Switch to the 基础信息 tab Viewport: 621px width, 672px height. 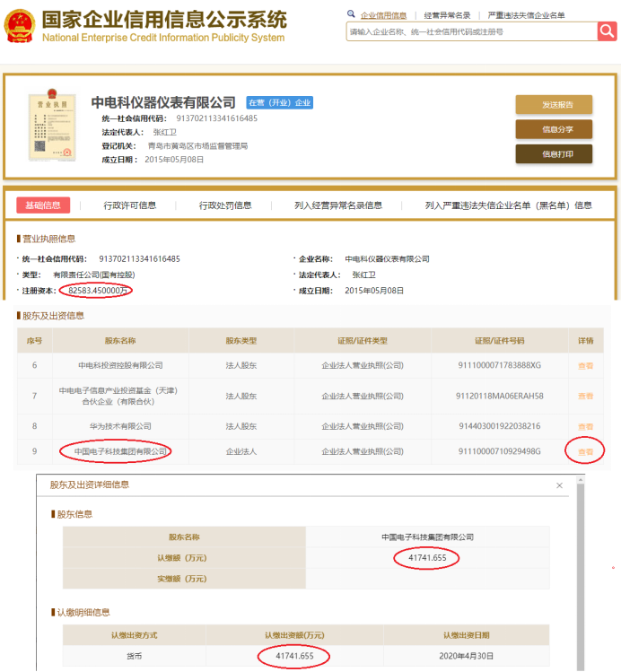click(x=43, y=205)
